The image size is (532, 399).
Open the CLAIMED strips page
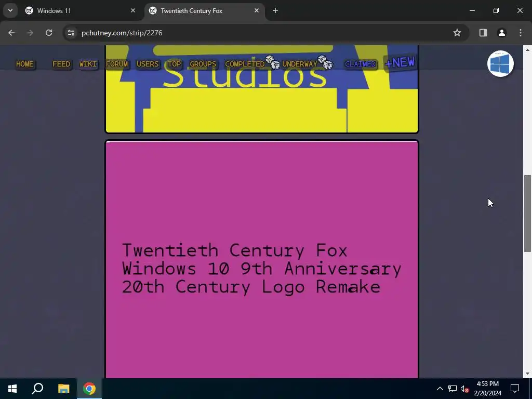(x=360, y=64)
